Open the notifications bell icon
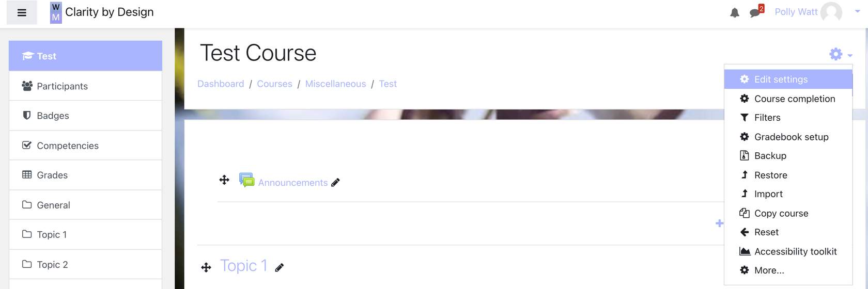The image size is (868, 289). [x=734, y=12]
